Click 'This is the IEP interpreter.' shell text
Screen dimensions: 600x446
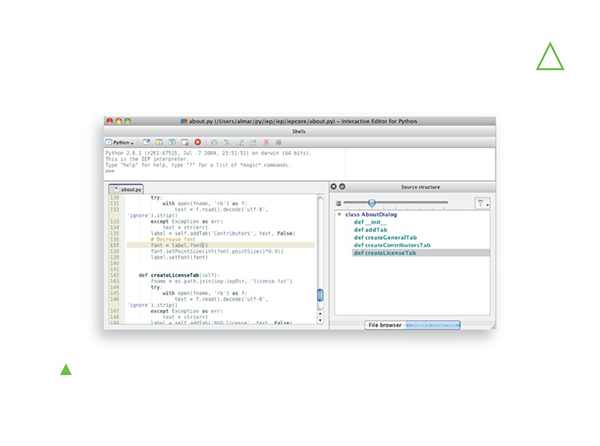tap(147, 159)
